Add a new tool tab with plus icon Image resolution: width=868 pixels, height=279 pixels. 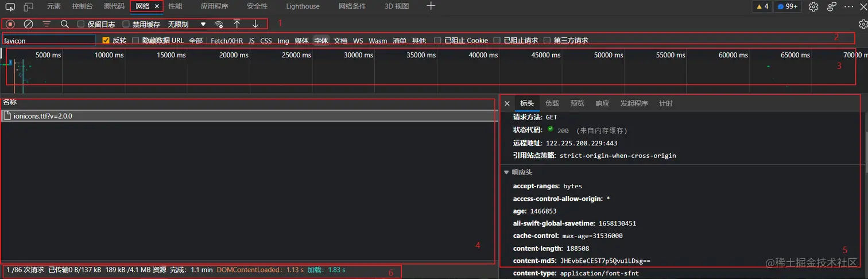point(431,6)
